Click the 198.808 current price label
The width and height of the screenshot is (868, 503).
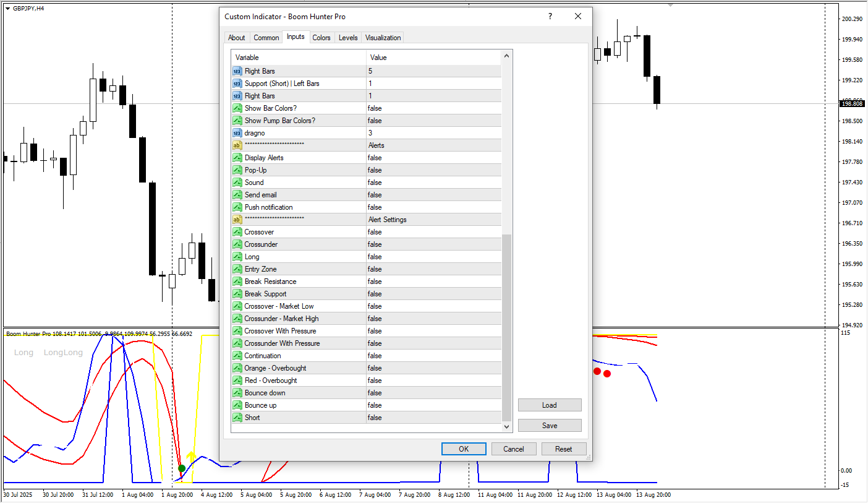coord(852,104)
